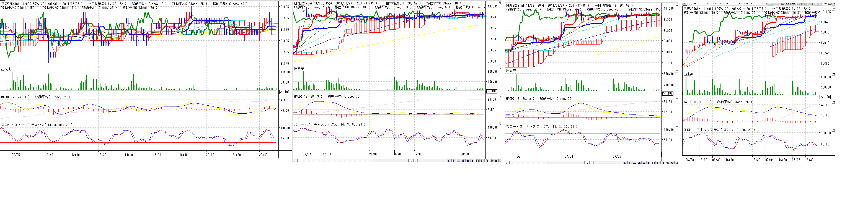Click the minus zoom-out icon under 15分 chart
The width and height of the screenshot is (868, 219).
(458, 161)
